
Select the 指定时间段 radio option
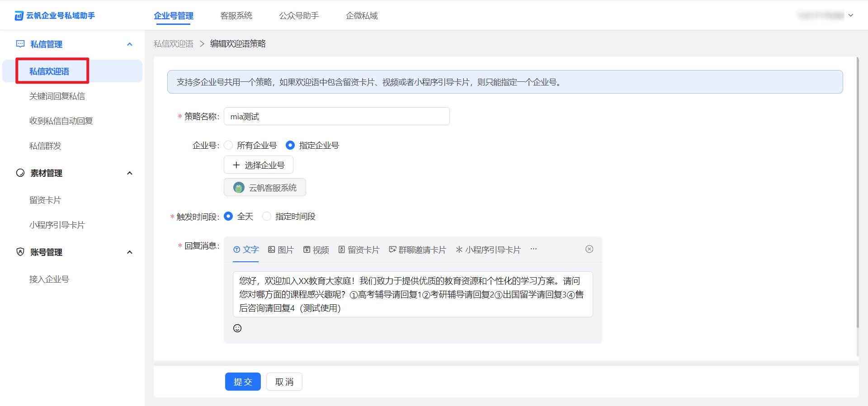(x=267, y=216)
